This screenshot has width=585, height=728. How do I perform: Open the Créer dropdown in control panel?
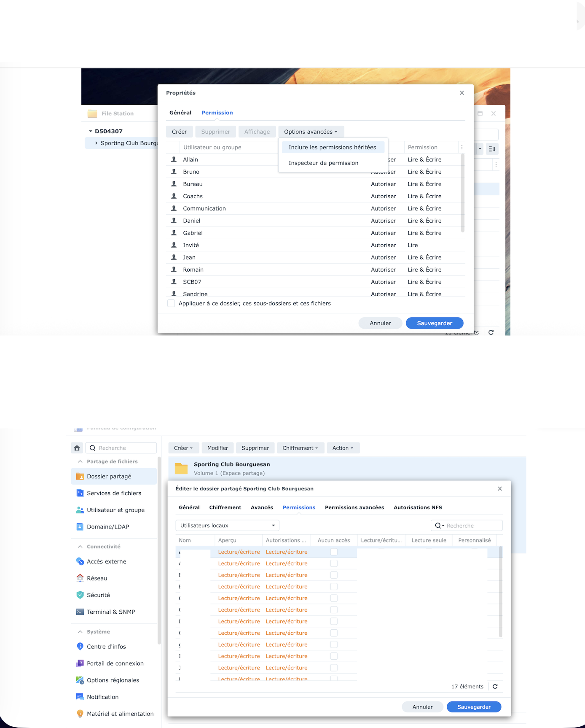183,448
